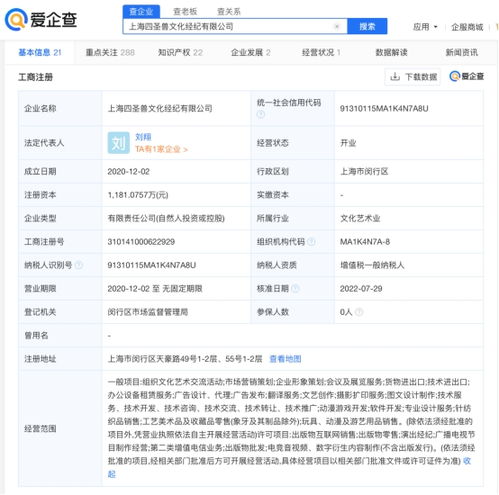
Task: Click the 登记机关 value 闵行区市场监督管理局
Action: [148, 312]
